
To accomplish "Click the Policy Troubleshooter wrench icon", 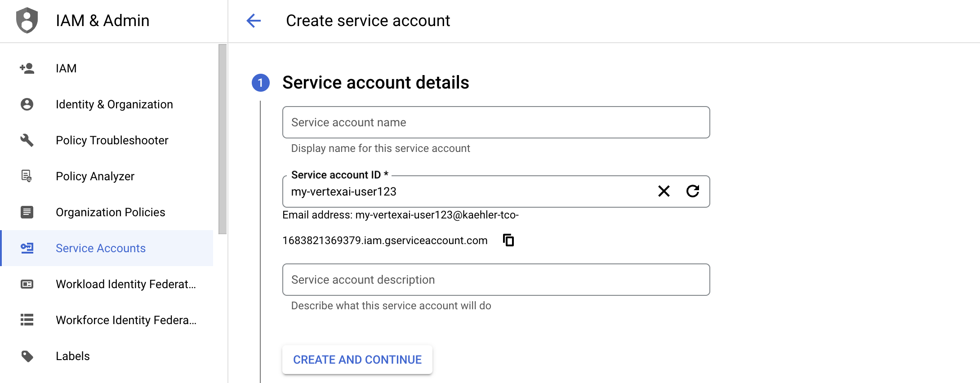I will point(27,140).
